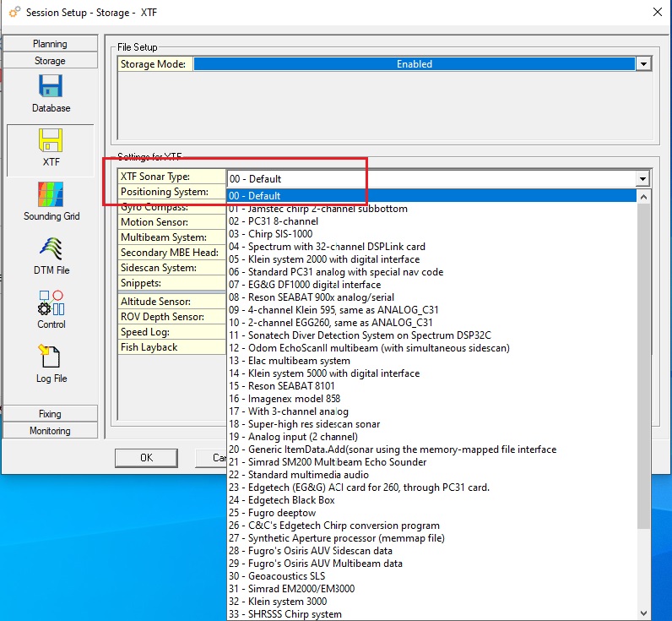Select 15 - Reson SEABAT 8101

tap(431, 386)
